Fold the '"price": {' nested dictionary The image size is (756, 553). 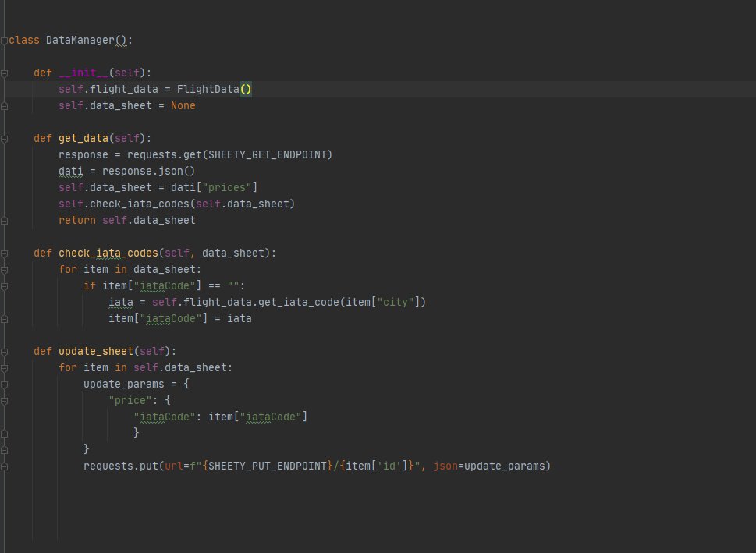coord(5,401)
